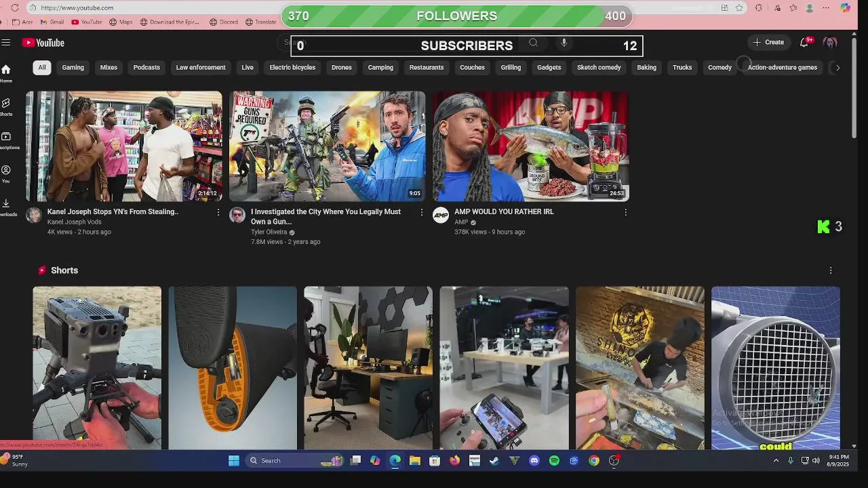
Task: Open Steam from the taskbar
Action: [x=494, y=461]
